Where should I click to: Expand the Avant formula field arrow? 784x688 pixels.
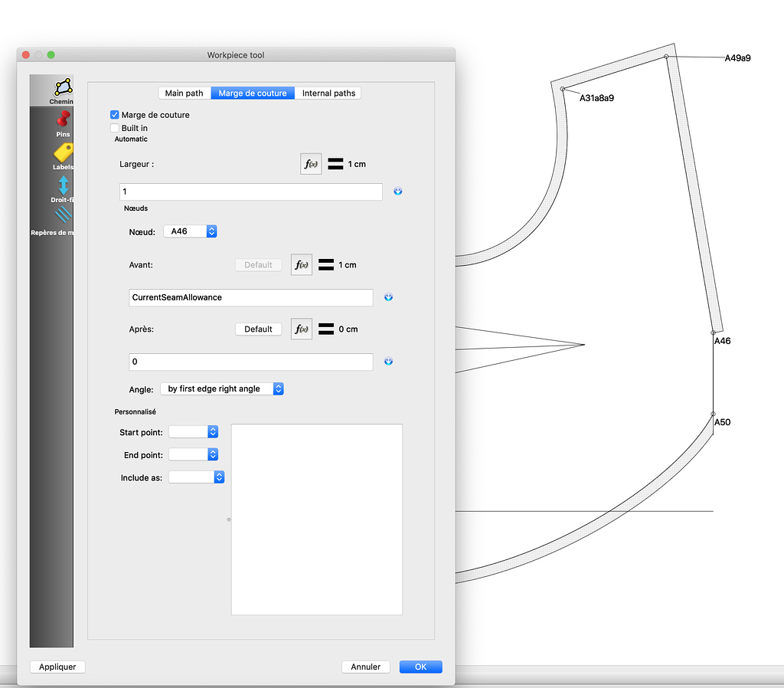pyautogui.click(x=388, y=297)
